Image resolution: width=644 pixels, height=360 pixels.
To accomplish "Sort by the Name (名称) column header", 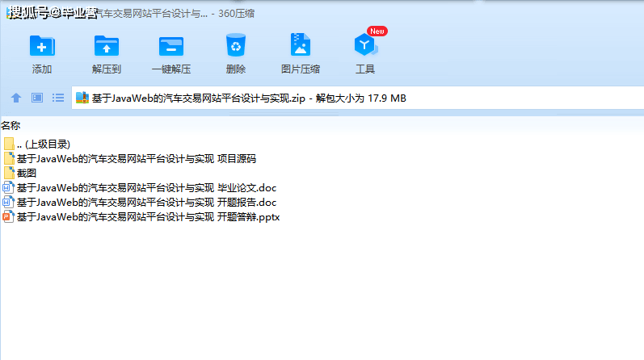I will click(x=11, y=125).
